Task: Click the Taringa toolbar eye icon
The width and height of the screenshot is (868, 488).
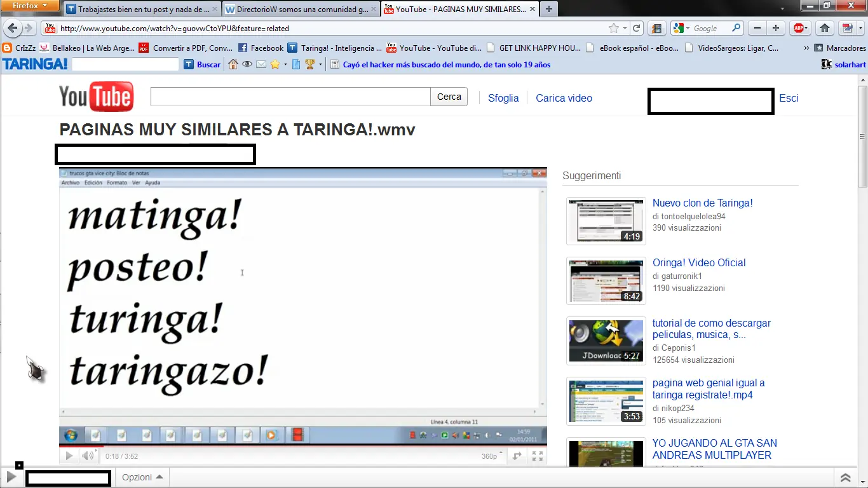Action: [247, 64]
